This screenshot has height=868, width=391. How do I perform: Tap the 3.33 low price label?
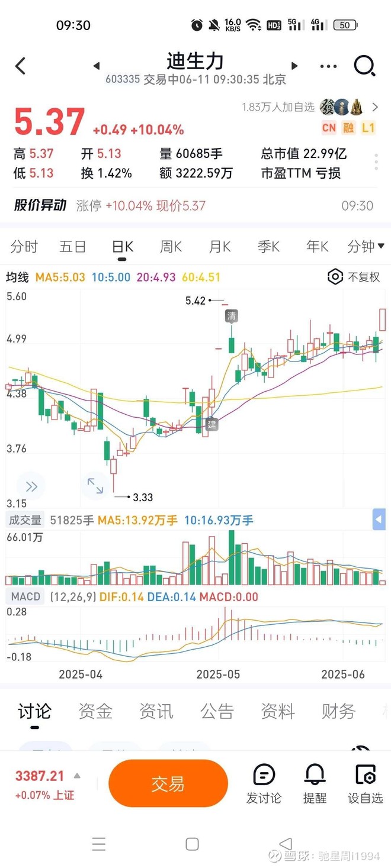[x=143, y=497]
